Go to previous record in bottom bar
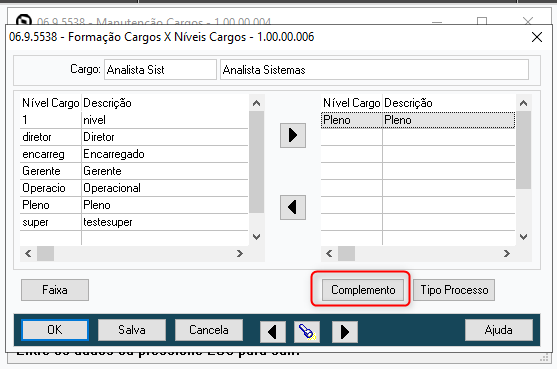The width and height of the screenshot is (557, 369). 272,332
